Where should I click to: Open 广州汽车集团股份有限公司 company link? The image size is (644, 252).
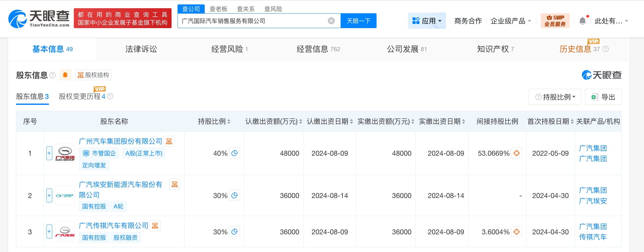(x=120, y=141)
